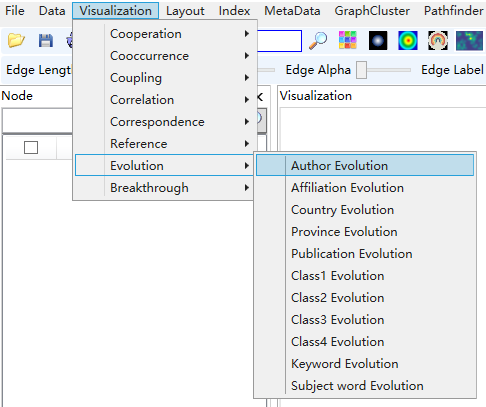
Task: Click the rainbow arc icon
Action: coord(438,41)
